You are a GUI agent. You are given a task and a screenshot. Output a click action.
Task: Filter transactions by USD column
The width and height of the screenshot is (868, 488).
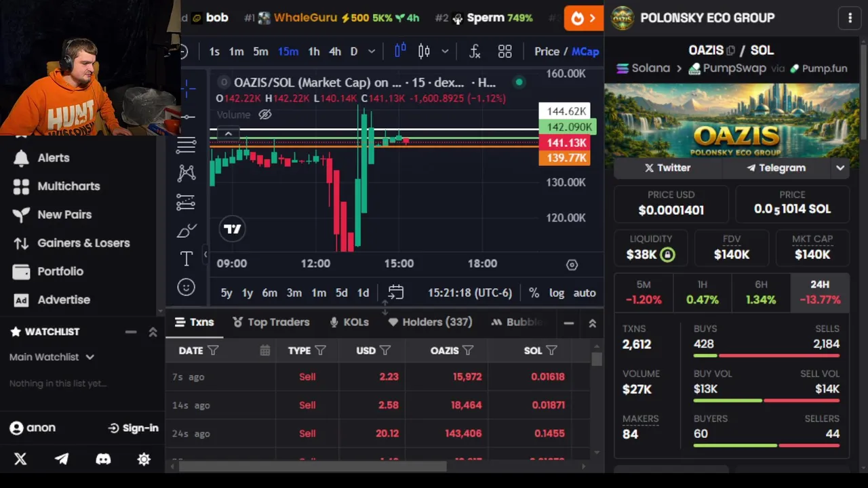pos(384,350)
